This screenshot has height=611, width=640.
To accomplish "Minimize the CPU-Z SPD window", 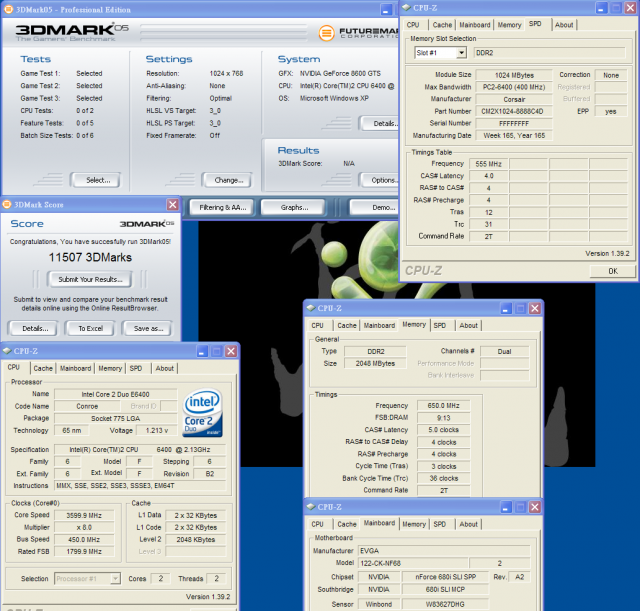I will point(601,8).
